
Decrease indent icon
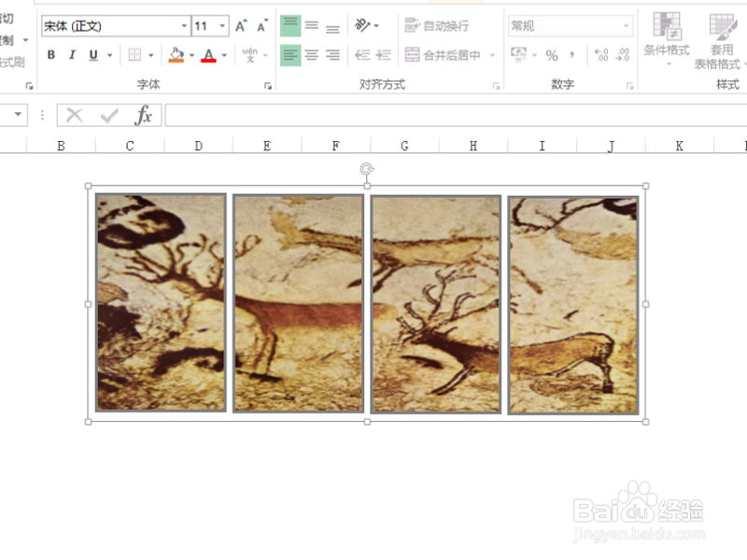pyautogui.click(x=362, y=55)
